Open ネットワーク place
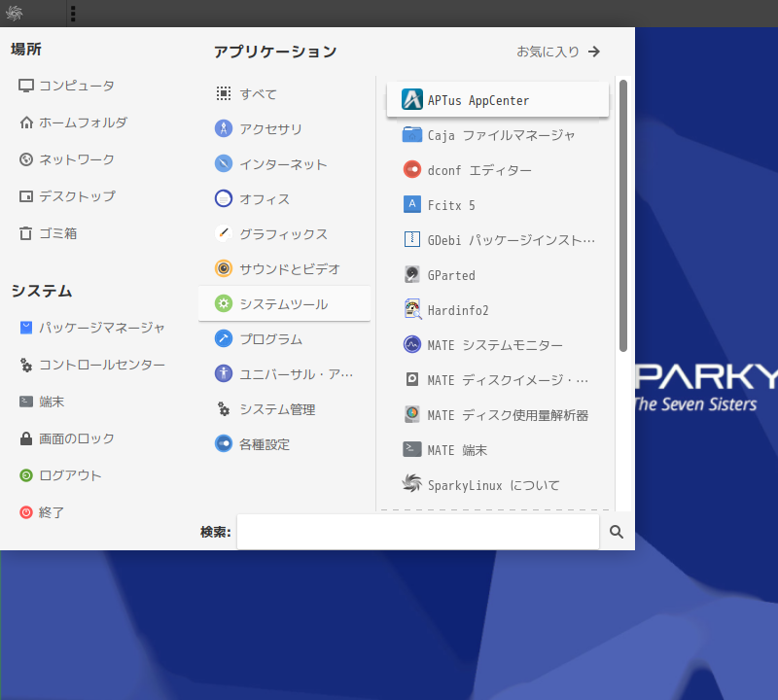 [67, 159]
